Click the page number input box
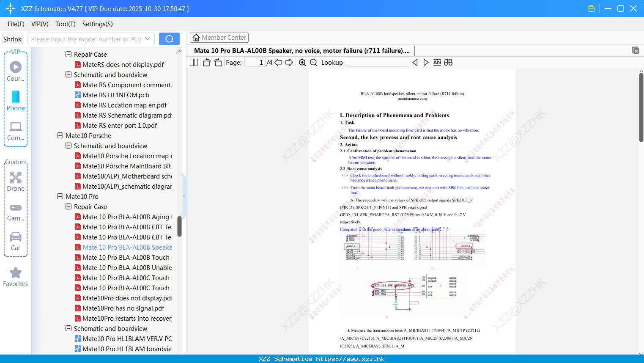 click(255, 62)
